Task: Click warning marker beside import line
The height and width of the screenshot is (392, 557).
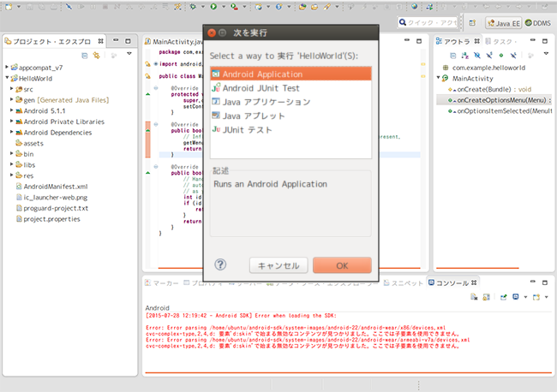Action: 147,64
